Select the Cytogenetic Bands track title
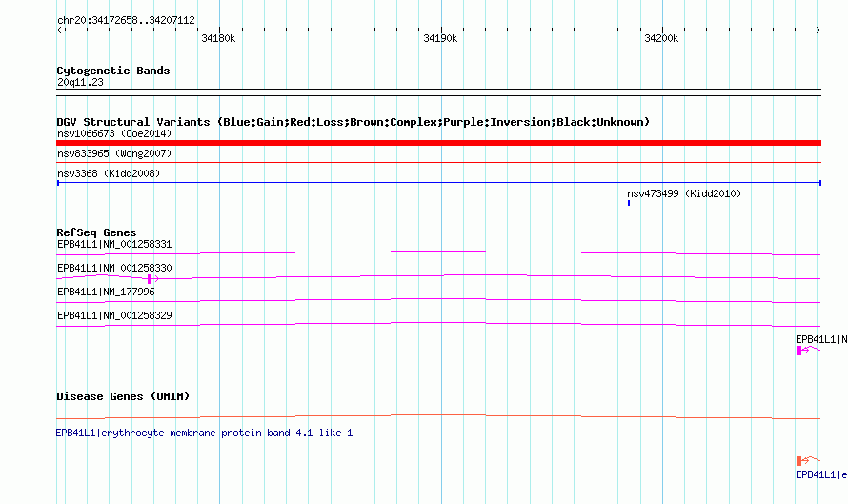 pos(113,71)
